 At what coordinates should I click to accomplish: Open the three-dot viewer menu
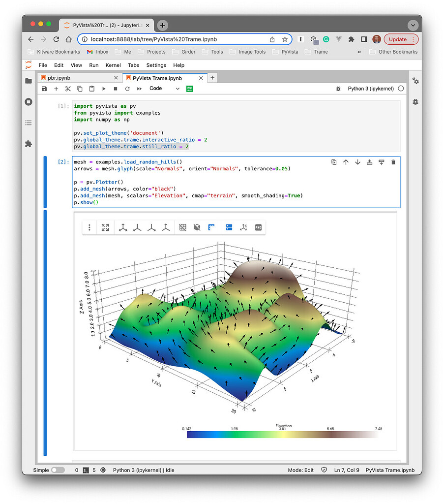[x=89, y=227]
